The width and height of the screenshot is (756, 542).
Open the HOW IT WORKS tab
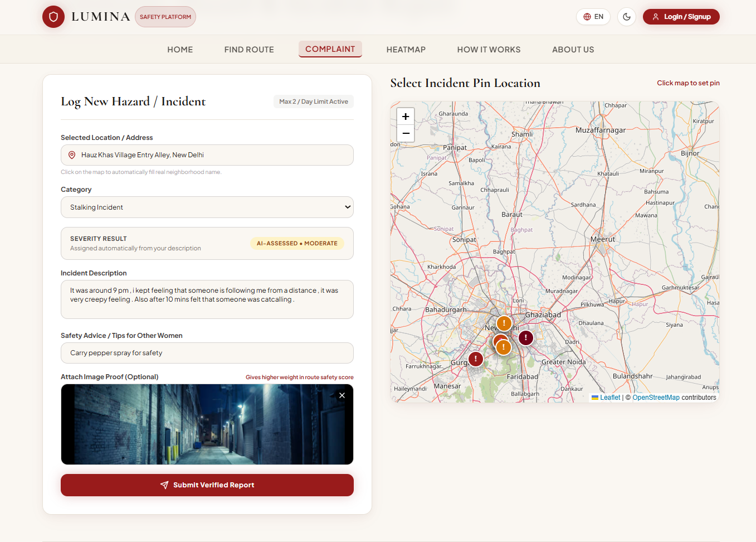coord(489,50)
